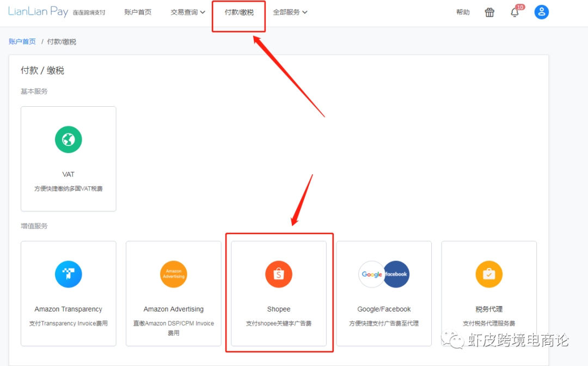Open the 帮助 help link
The width and height of the screenshot is (588, 366).
click(463, 13)
